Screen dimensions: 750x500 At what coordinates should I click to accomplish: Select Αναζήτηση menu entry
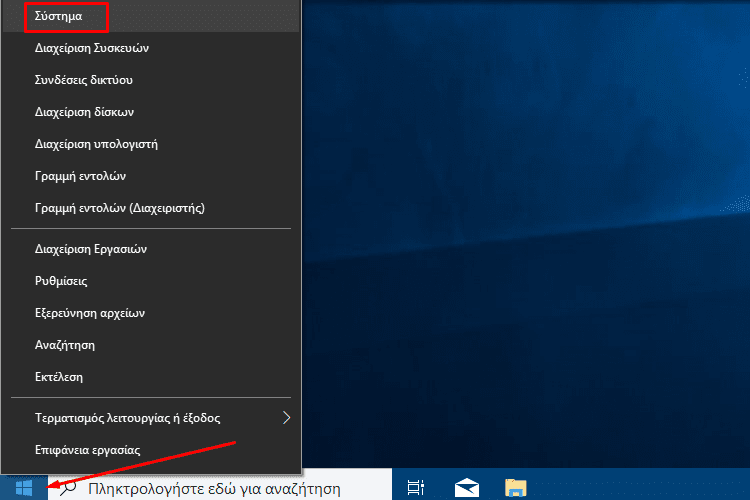point(151,345)
